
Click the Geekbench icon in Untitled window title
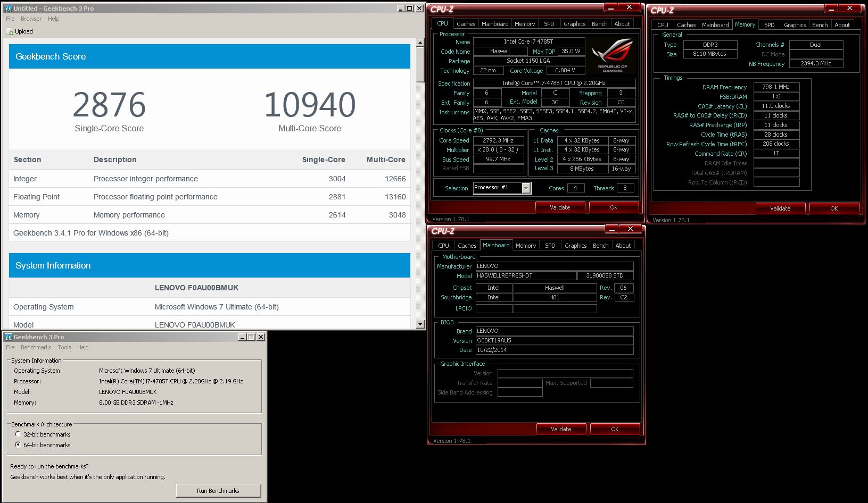point(8,9)
